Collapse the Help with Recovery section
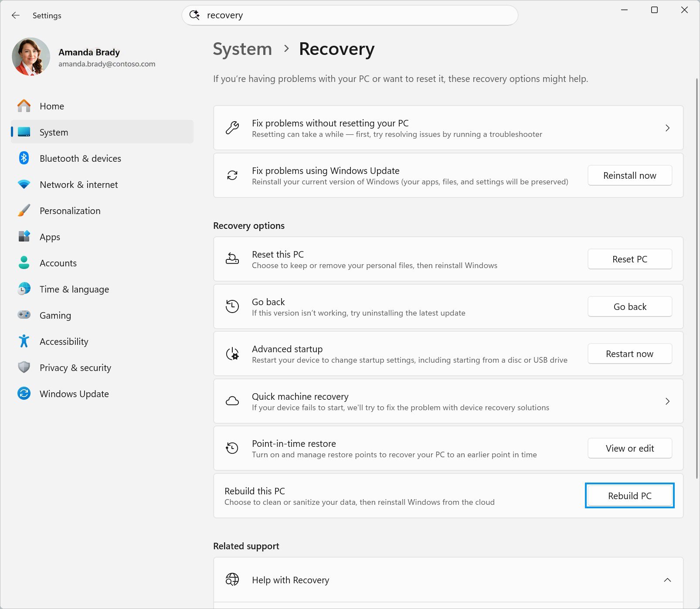The height and width of the screenshot is (609, 700). (667, 580)
